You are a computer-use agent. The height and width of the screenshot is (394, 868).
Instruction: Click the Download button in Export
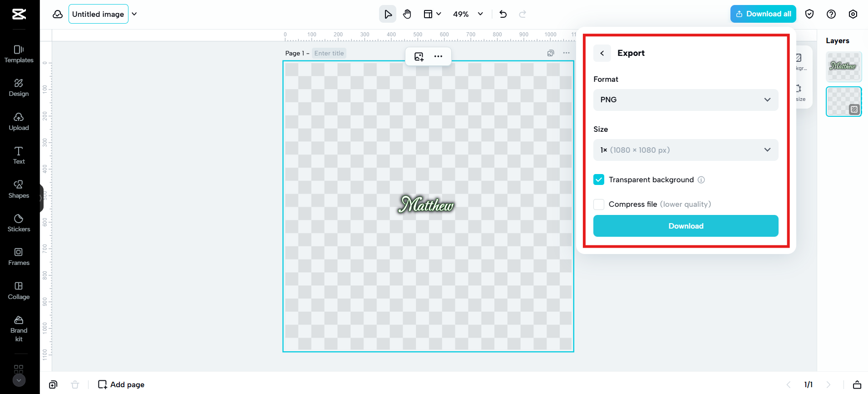[686, 226]
